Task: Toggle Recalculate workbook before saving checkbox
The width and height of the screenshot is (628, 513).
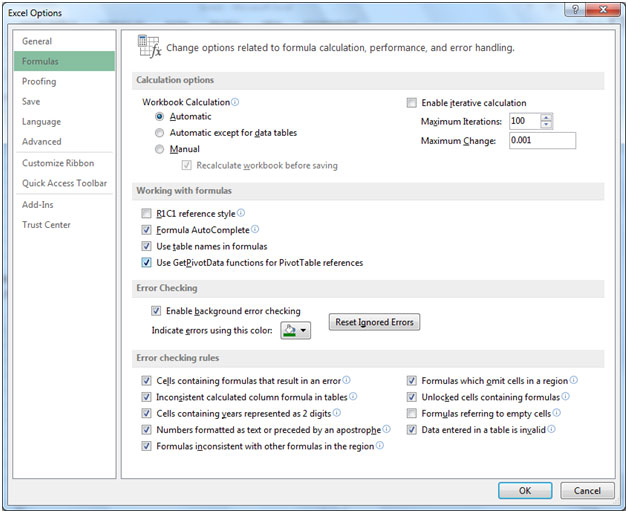Action: pos(187,165)
